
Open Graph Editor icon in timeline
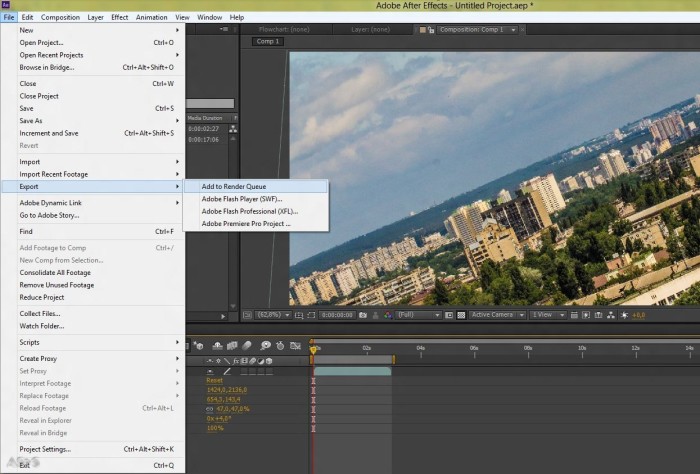coord(296,345)
